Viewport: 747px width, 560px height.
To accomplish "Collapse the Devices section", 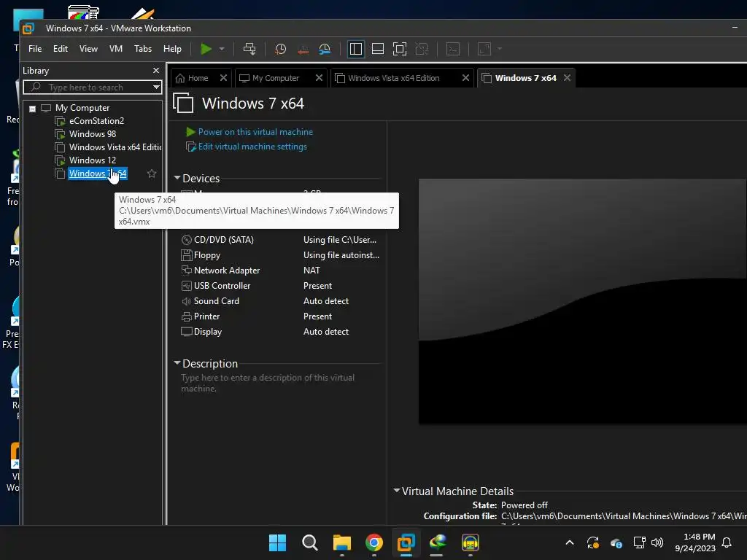I will pos(177,178).
